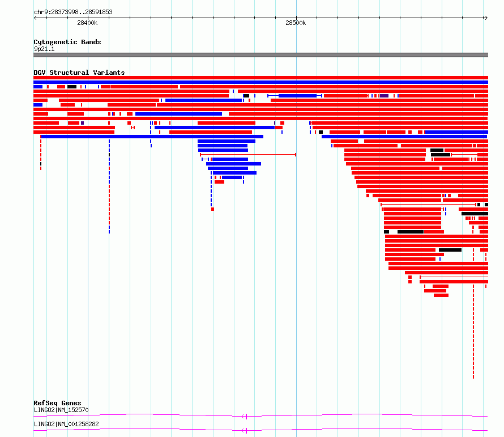
Task: Open the DGV Structural Variants track title
Action: pos(79,73)
